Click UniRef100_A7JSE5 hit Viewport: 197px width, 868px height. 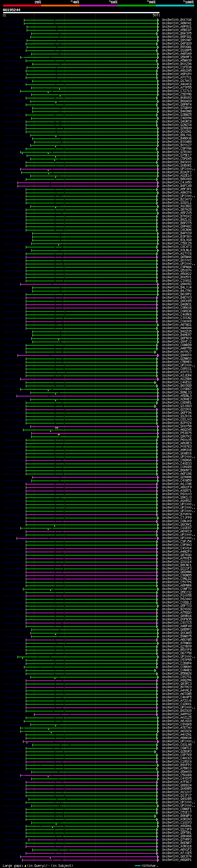point(176,853)
